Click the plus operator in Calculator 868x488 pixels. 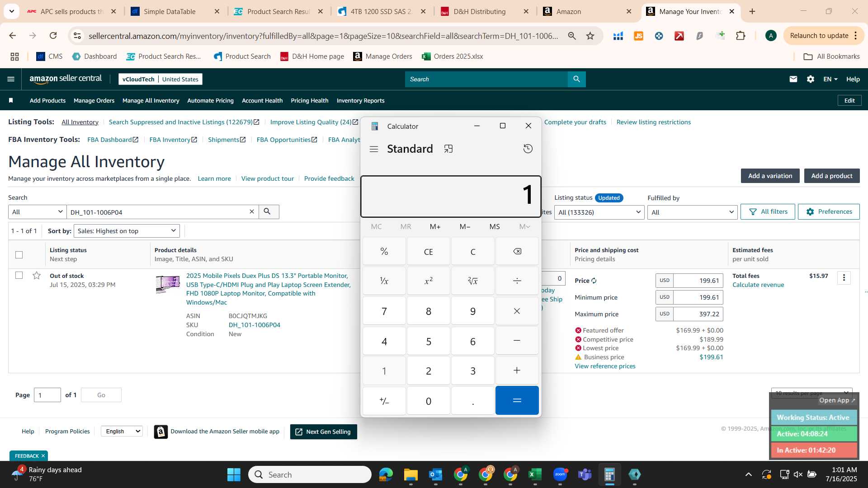[517, 371]
